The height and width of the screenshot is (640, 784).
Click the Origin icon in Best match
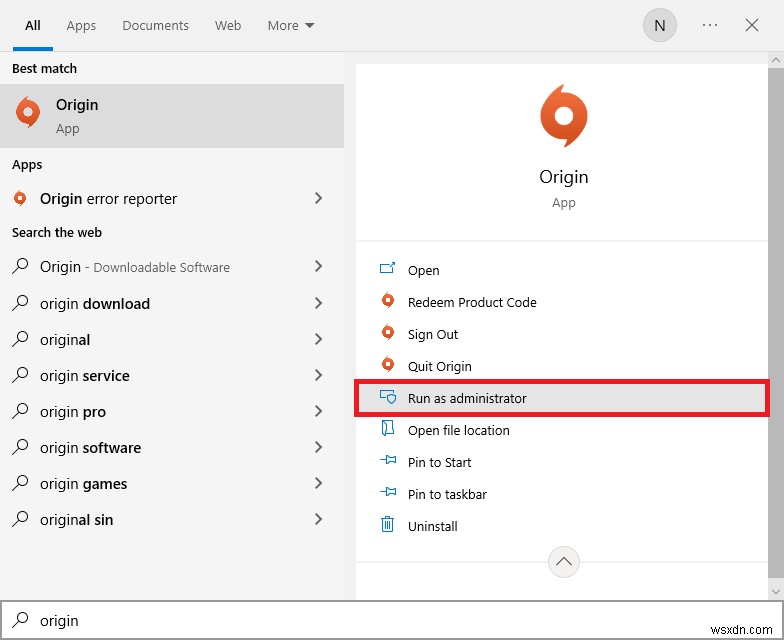28,114
